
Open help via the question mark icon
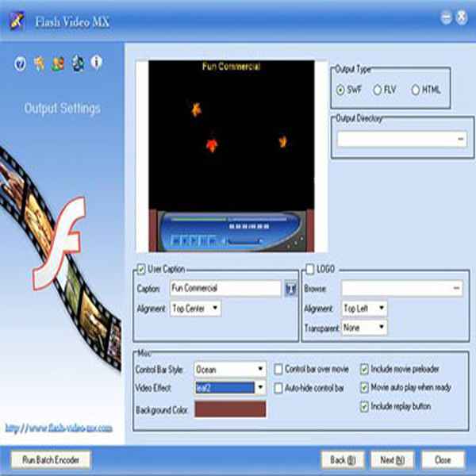21,63
